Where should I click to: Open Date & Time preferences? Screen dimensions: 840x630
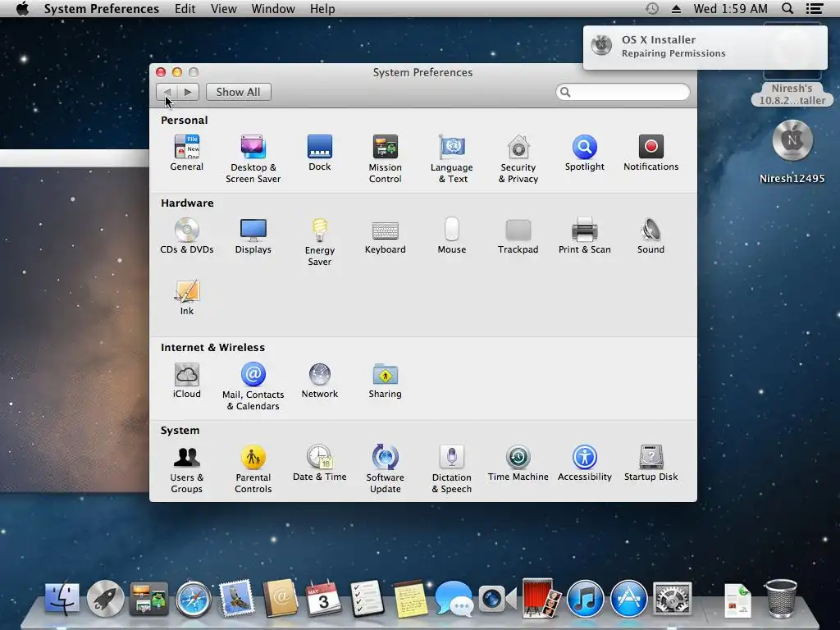(320, 463)
